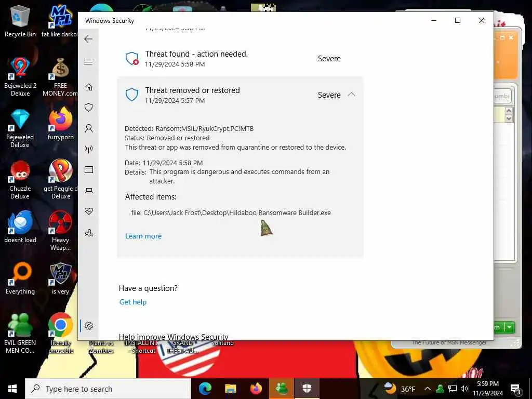Select the Everything search desktop shortcut
The width and height of the screenshot is (532, 399).
tap(20, 278)
